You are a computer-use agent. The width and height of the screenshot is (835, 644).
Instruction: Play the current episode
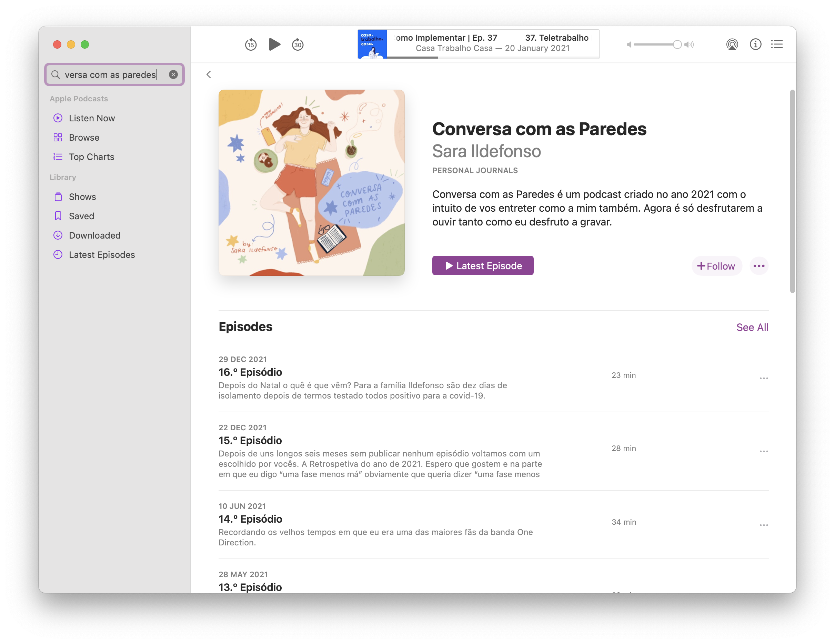coord(274,44)
